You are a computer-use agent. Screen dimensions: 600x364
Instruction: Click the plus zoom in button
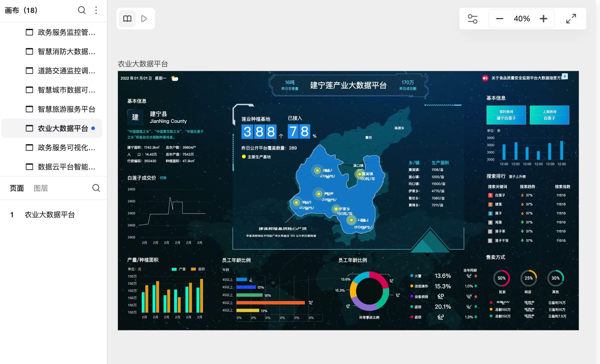tap(543, 19)
